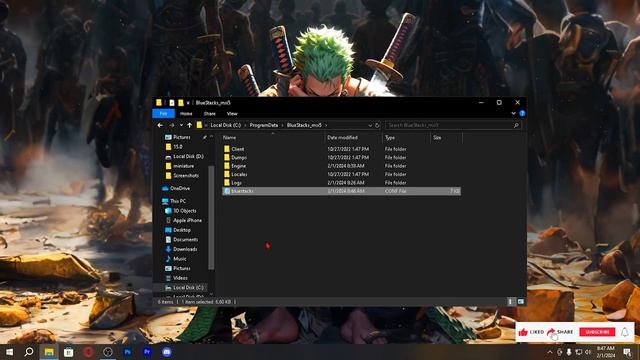
Task: Open Apple iPhone under This PC
Action: 187,220
